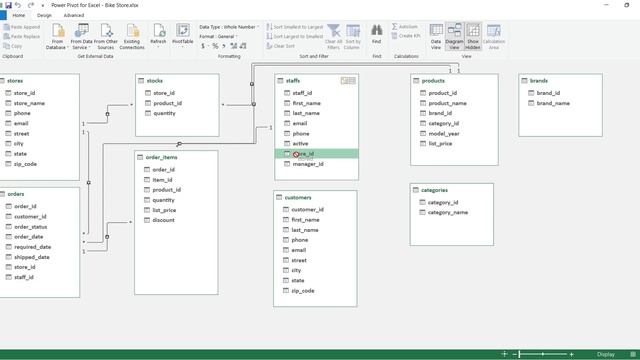Screen dimensions: 640x360
Task: Select the orders table header
Action: click(40, 194)
